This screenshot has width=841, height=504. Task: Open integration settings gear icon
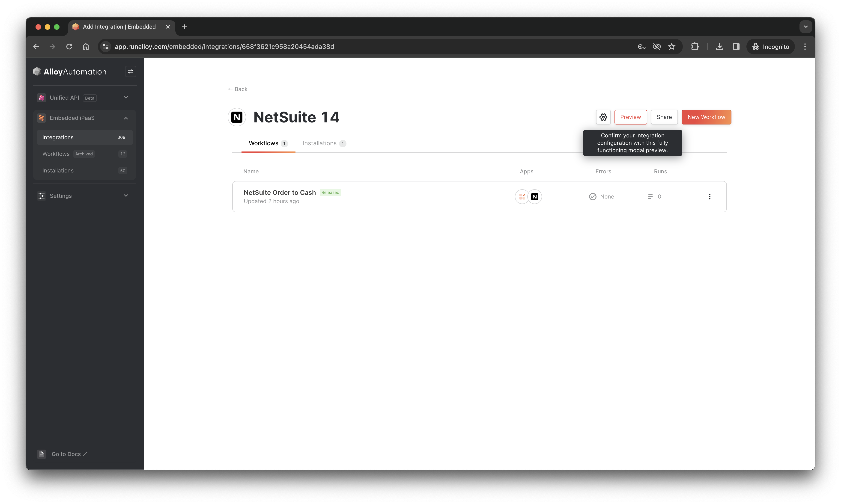coord(603,117)
